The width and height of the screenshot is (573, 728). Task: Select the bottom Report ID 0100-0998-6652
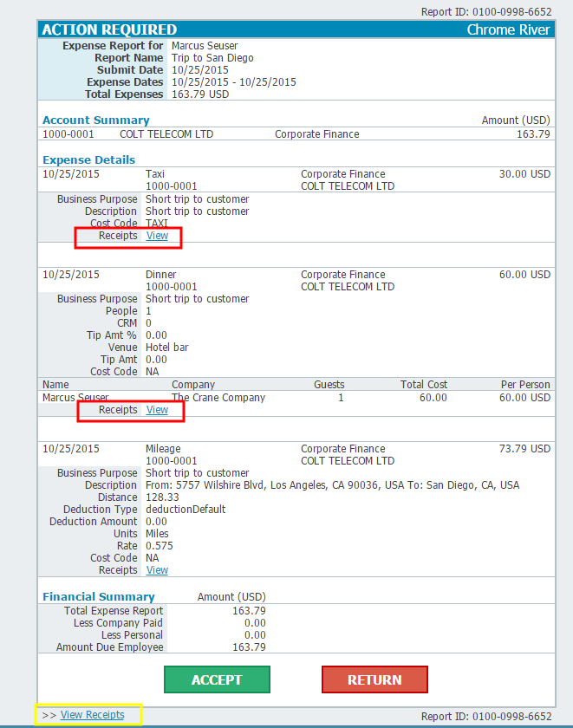coord(486,717)
